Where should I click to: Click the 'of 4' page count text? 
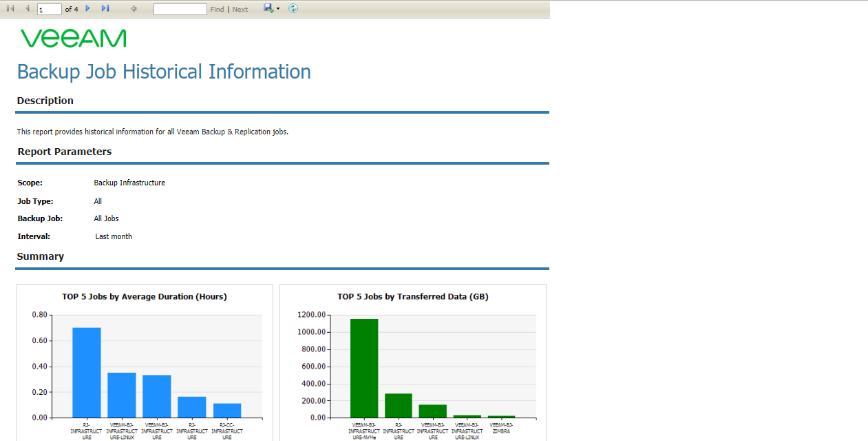pyautogui.click(x=72, y=10)
